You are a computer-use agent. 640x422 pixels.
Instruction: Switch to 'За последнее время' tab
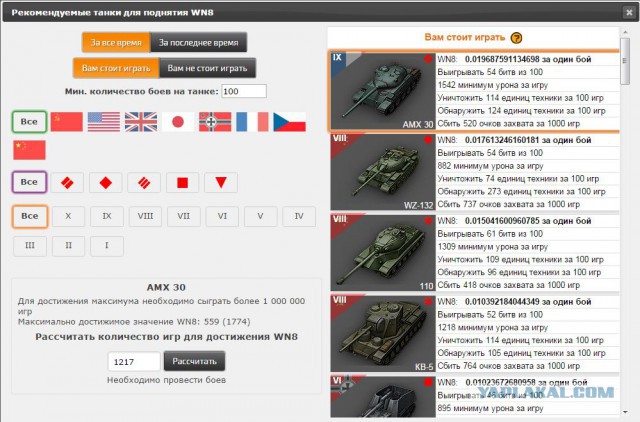tap(199, 42)
